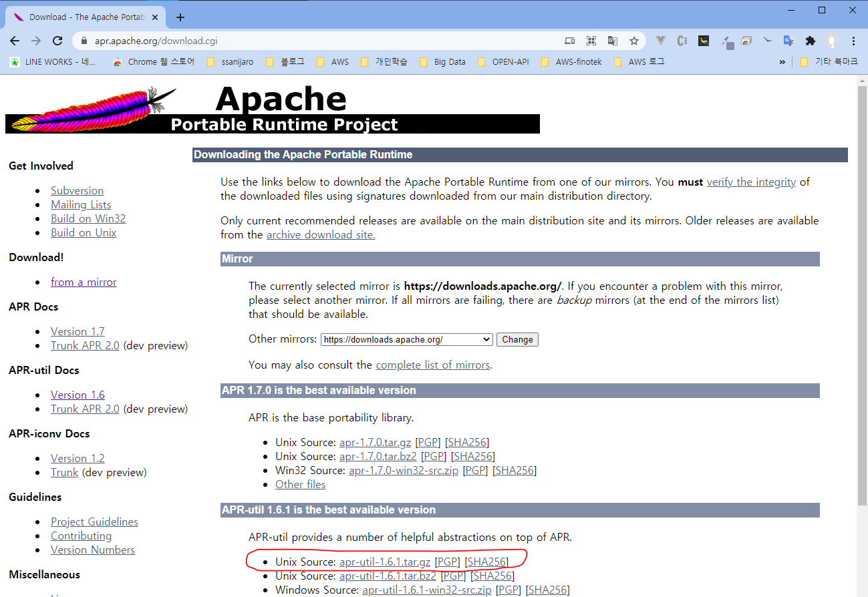Screen dimensions: 868x597
Task: Open PGP signature for apr-1.7.0.tar.gz
Action: click(428, 442)
